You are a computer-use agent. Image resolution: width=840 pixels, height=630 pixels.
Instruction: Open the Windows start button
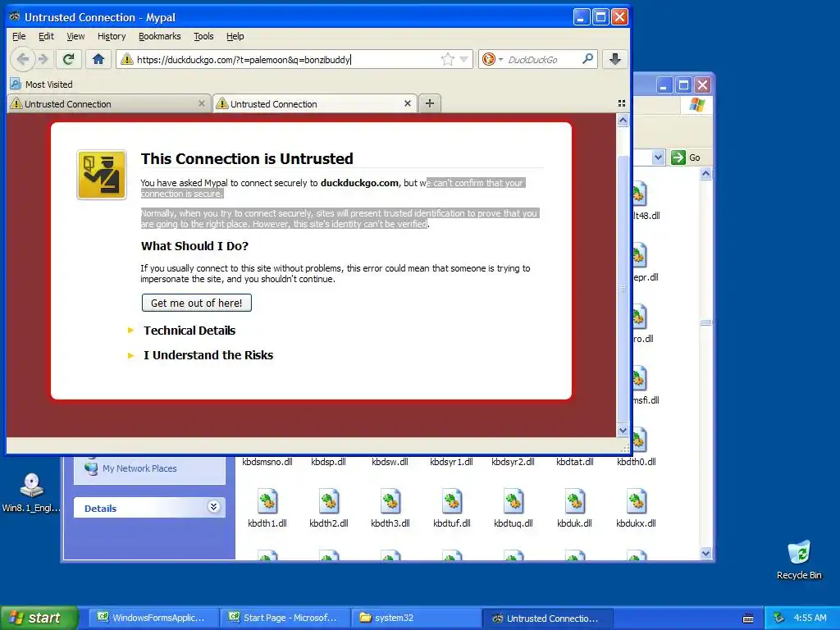coord(39,618)
